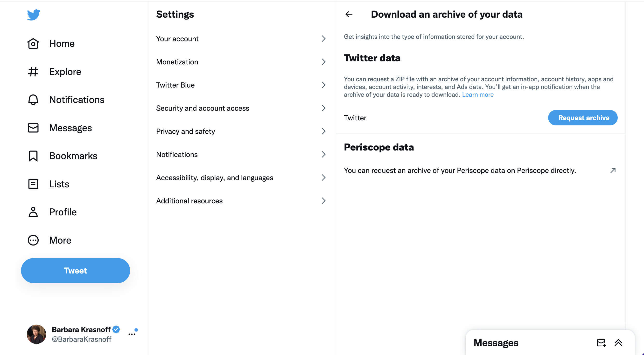Open Messages from sidebar
This screenshot has width=644, height=355.
(70, 128)
